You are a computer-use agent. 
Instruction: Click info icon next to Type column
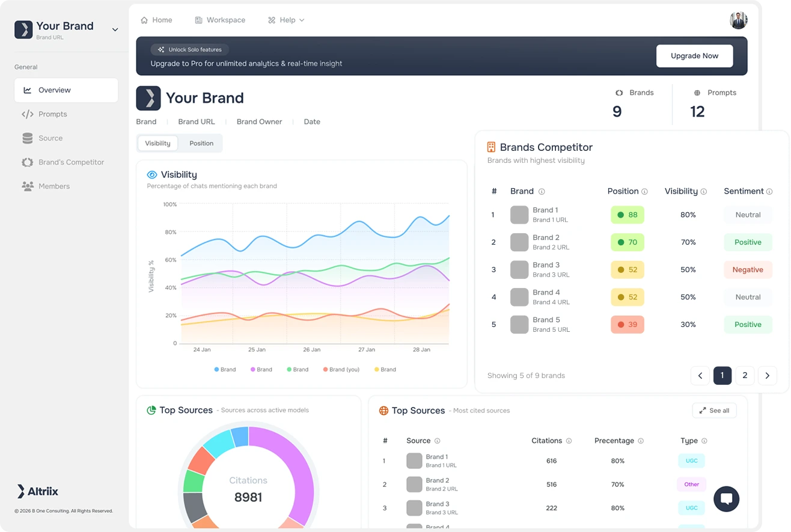coord(704,441)
